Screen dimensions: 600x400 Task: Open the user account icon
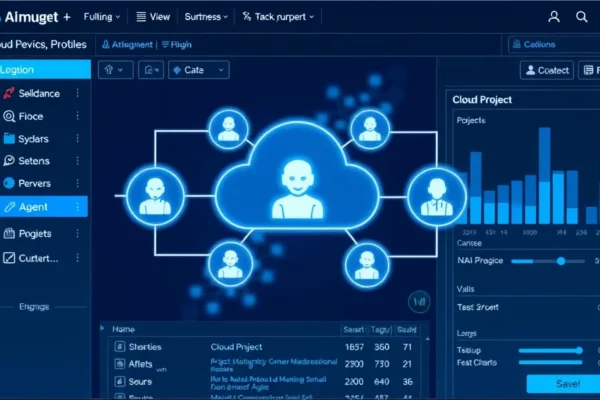(554, 17)
